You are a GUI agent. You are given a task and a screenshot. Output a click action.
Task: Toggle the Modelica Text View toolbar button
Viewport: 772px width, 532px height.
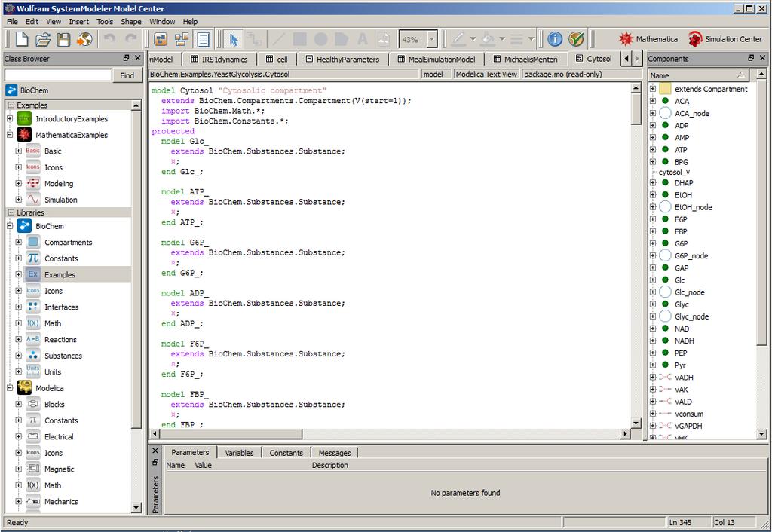[x=203, y=39]
